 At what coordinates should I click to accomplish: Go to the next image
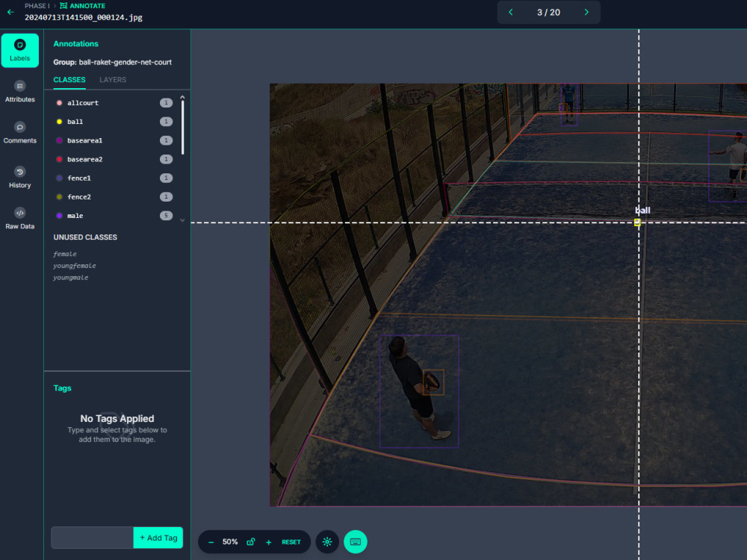586,13
